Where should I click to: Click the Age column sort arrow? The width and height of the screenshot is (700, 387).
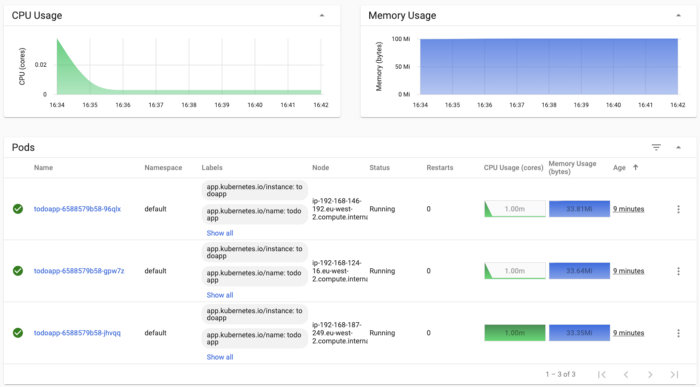click(x=635, y=167)
